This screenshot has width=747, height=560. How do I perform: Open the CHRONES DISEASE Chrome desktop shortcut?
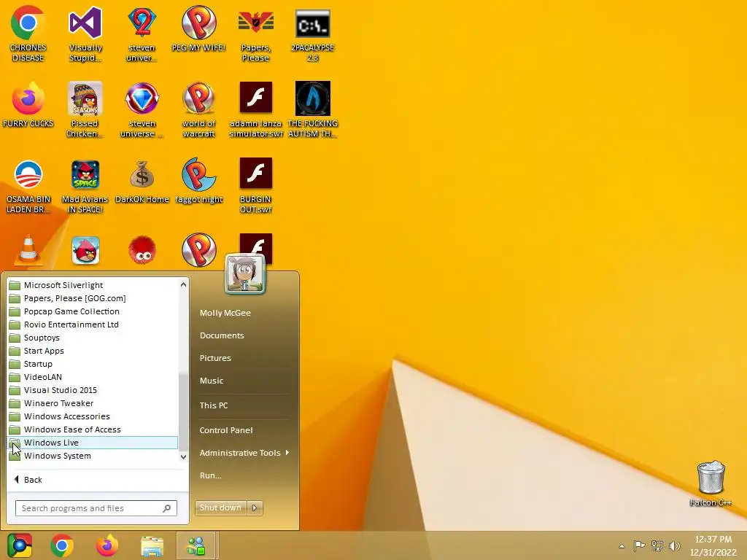(x=28, y=34)
